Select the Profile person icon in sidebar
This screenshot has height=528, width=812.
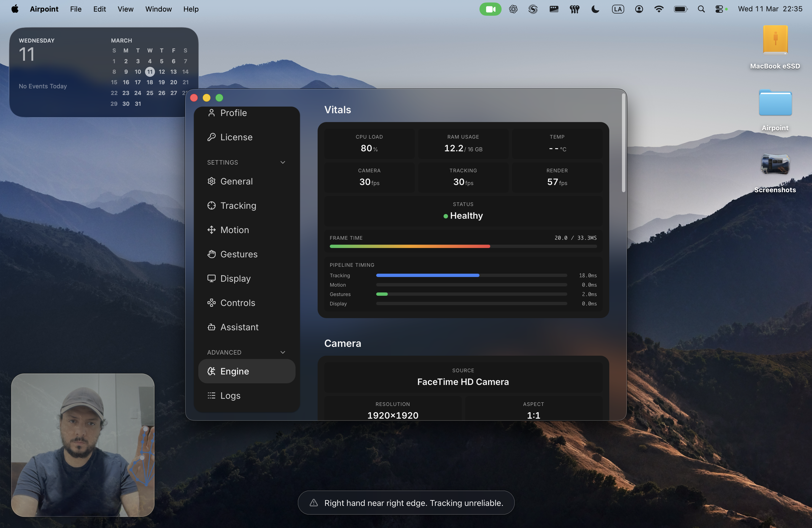(x=211, y=113)
